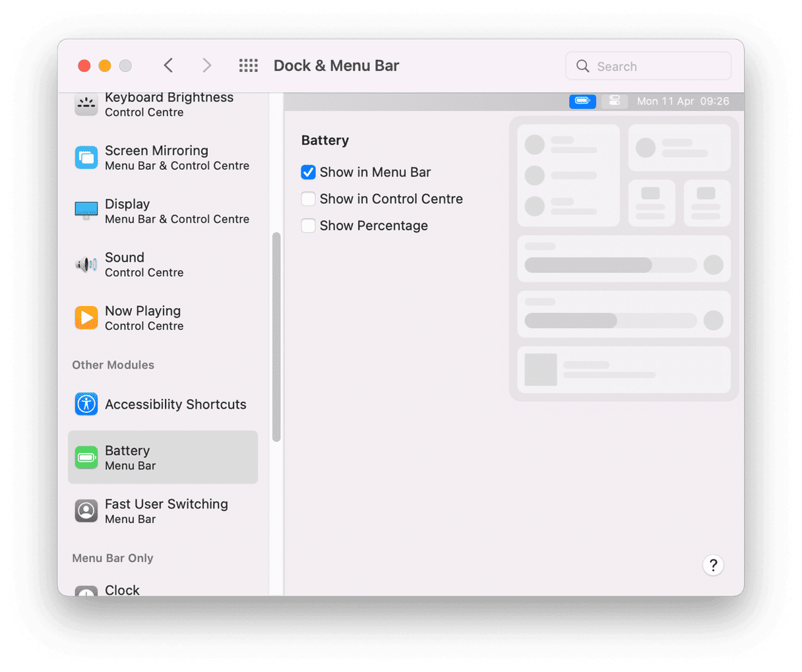Click the magnifying glass search icon
802x672 pixels.
[x=582, y=66]
